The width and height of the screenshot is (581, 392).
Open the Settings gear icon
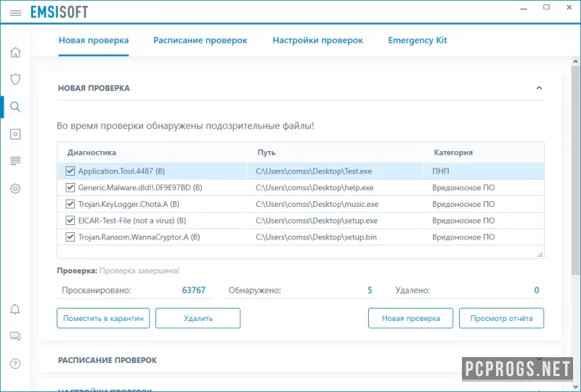click(x=15, y=189)
